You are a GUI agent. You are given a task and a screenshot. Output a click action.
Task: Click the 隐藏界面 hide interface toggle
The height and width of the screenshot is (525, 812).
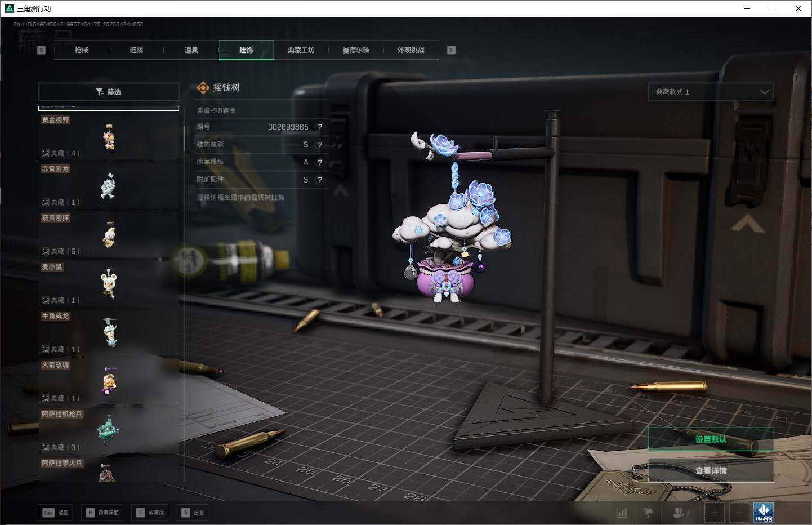pos(102,513)
